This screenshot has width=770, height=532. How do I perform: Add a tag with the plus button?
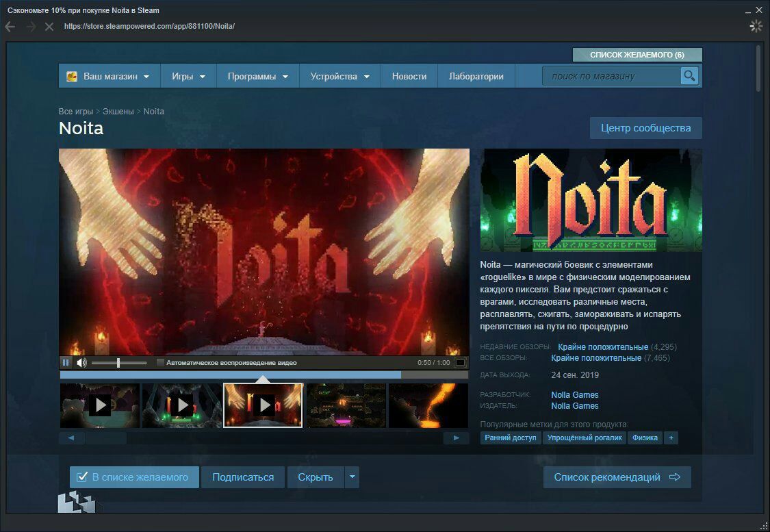671,438
